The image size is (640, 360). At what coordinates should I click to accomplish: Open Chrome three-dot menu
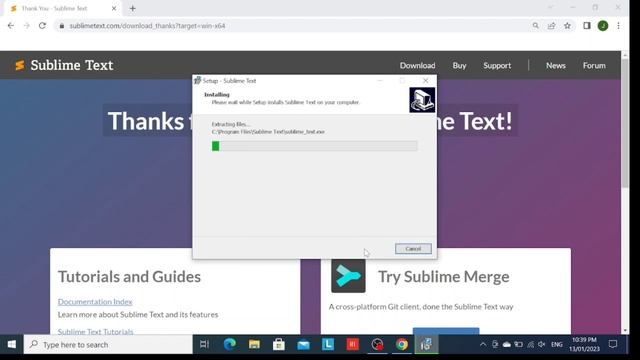click(618, 26)
